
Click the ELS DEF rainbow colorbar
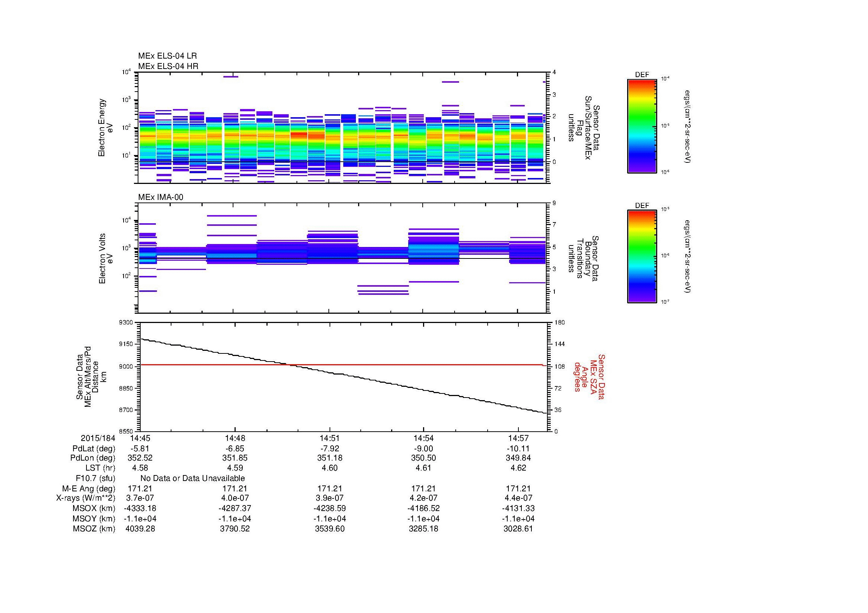(x=642, y=126)
